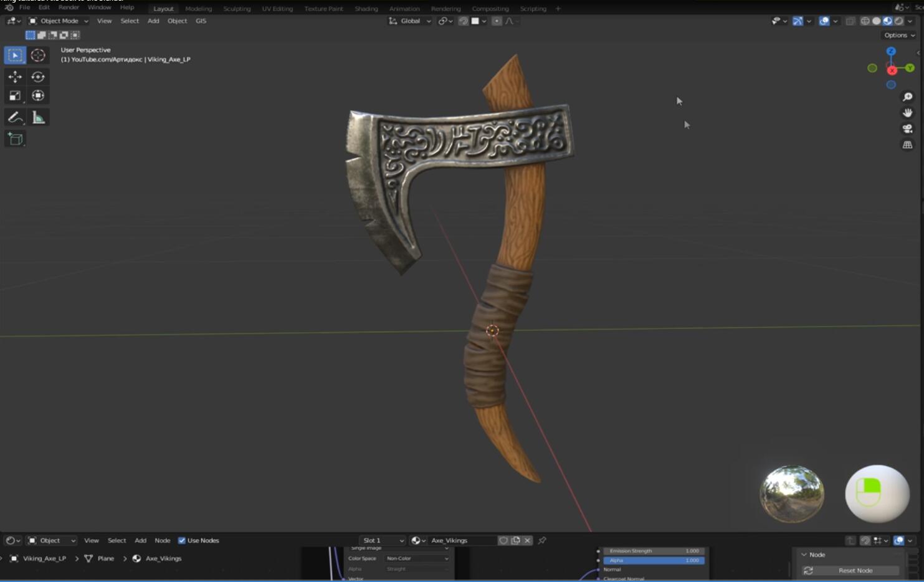Pin the node editor material

point(542,540)
